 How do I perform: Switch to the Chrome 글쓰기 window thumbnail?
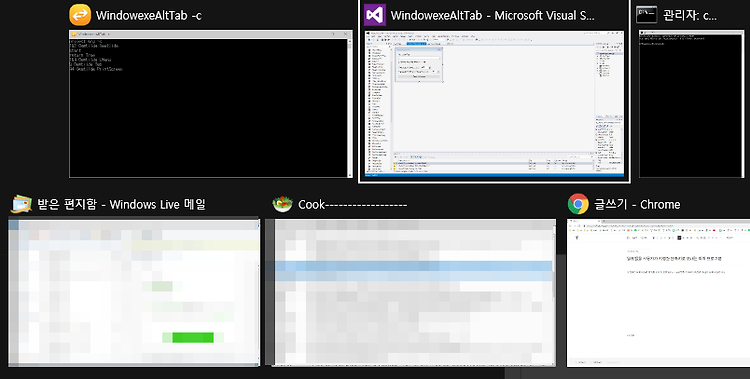[658, 293]
